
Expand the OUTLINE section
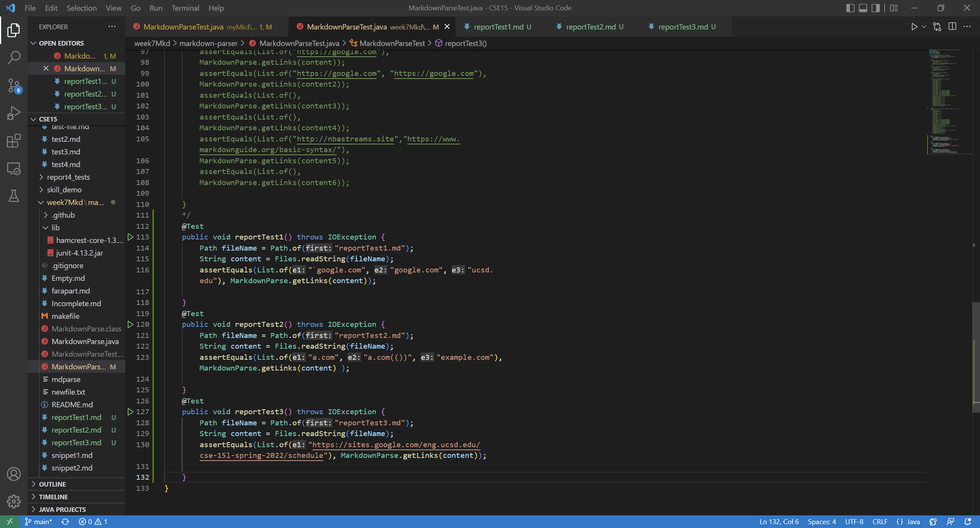click(52, 484)
